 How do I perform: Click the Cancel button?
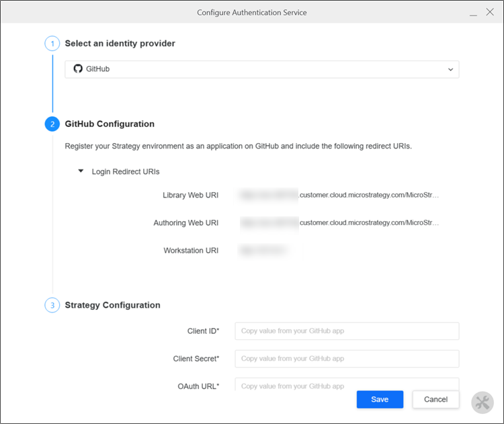click(x=435, y=399)
